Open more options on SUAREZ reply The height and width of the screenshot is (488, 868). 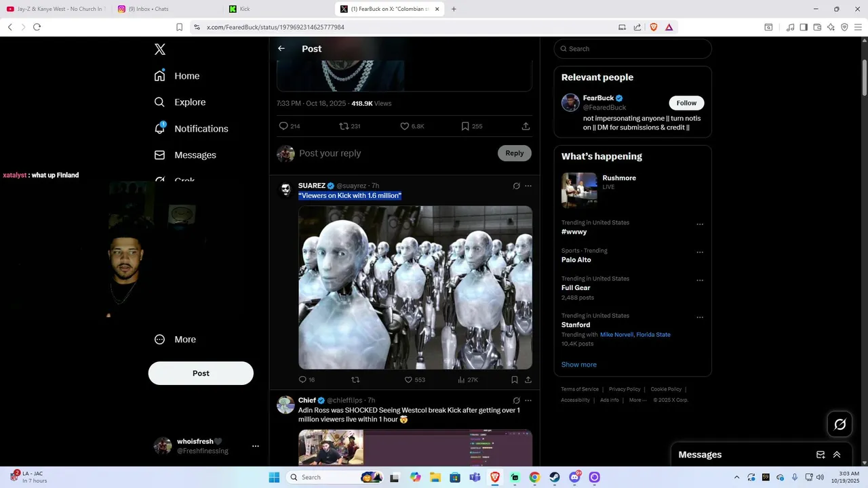pos(528,186)
